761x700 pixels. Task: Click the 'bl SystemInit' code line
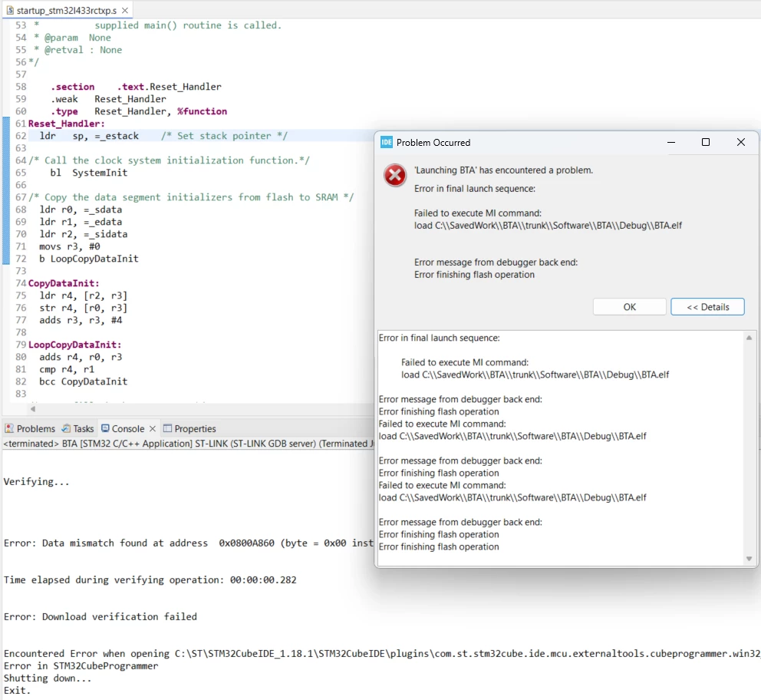pos(89,173)
